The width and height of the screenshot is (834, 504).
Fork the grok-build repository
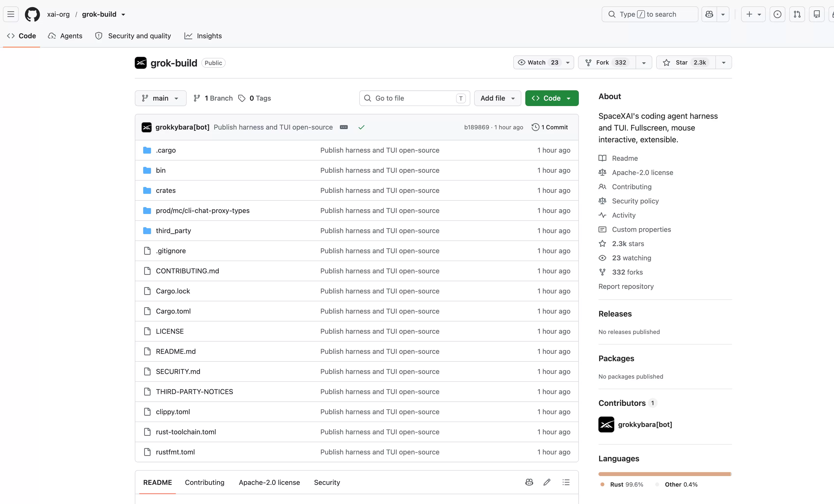(x=607, y=63)
